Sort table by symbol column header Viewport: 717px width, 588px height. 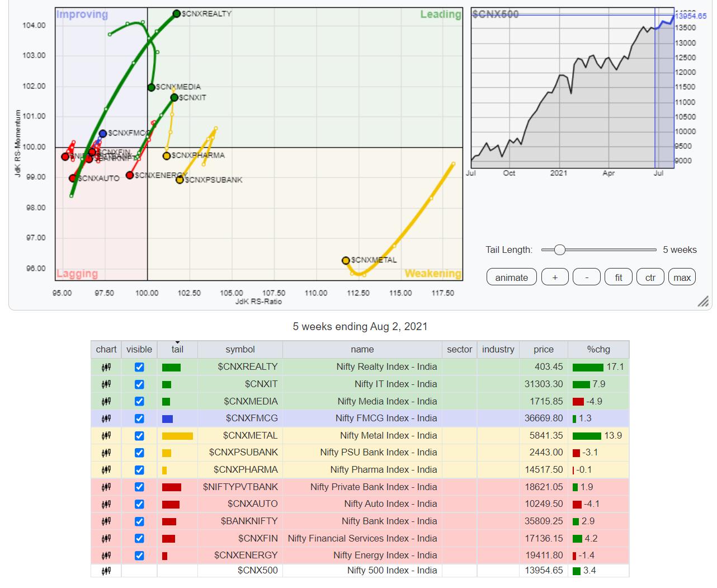coord(240,349)
